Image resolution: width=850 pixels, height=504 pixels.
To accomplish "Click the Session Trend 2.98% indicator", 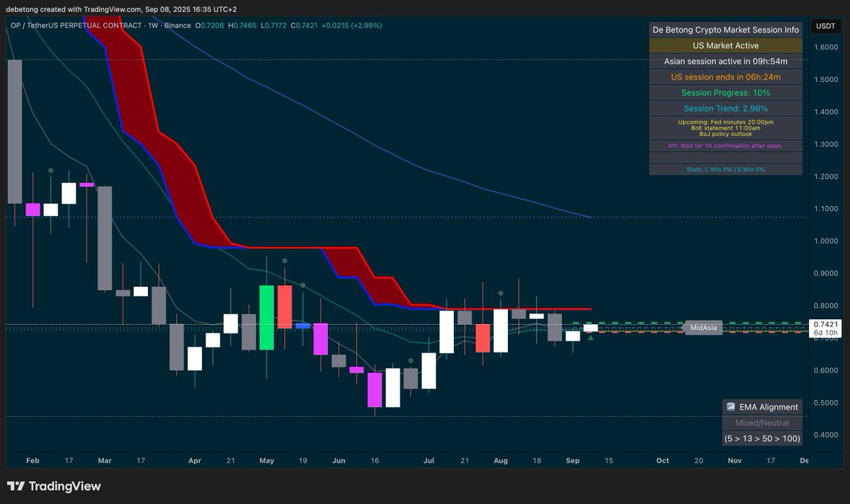I will tap(725, 108).
